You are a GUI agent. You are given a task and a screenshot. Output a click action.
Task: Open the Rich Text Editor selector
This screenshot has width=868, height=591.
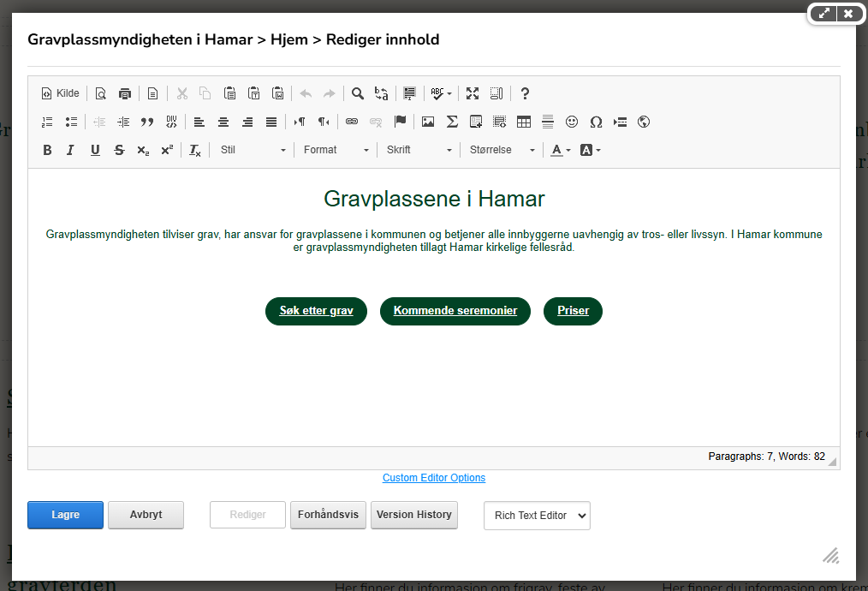tap(537, 516)
